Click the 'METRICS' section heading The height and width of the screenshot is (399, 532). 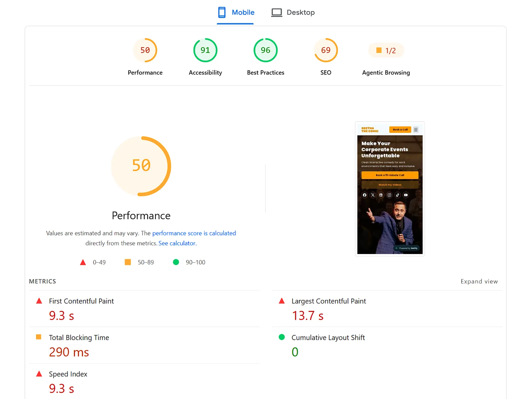coord(43,281)
